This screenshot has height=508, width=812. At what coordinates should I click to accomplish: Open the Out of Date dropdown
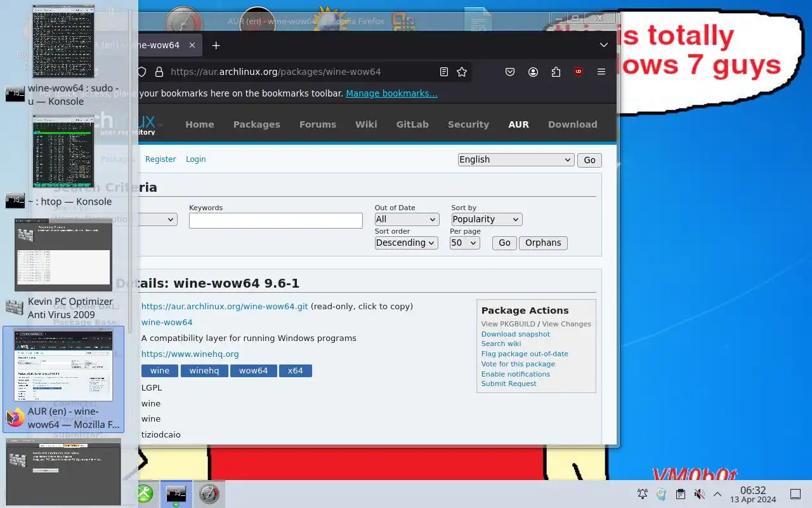coord(407,219)
